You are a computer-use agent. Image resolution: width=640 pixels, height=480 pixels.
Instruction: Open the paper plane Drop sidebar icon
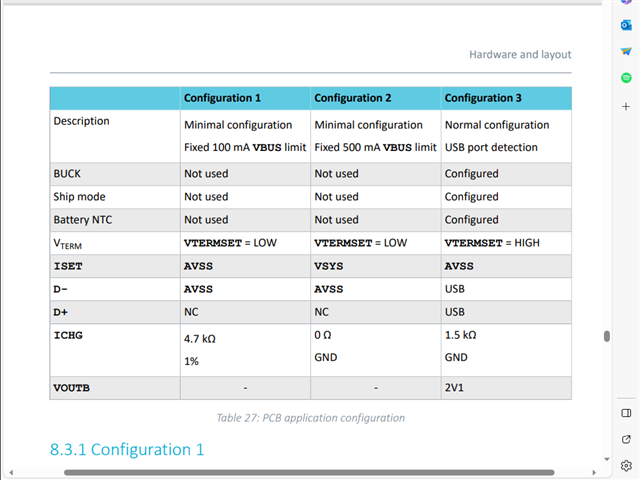[x=626, y=51]
